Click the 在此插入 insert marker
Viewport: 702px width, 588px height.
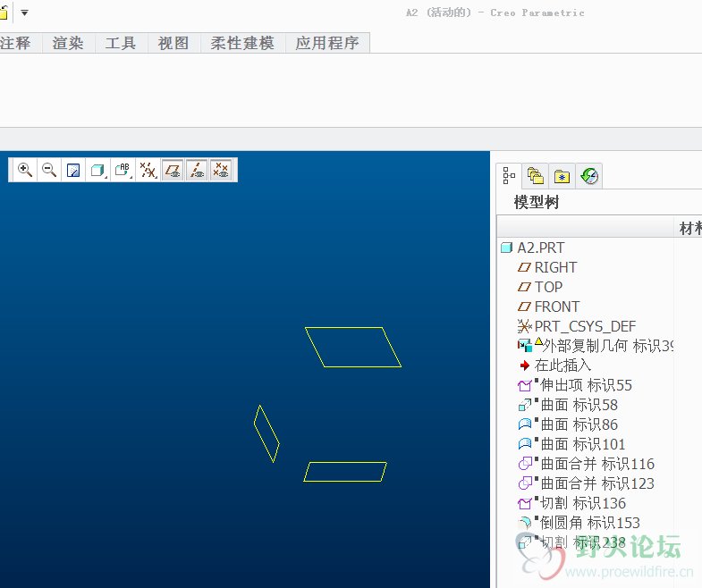click(562, 365)
